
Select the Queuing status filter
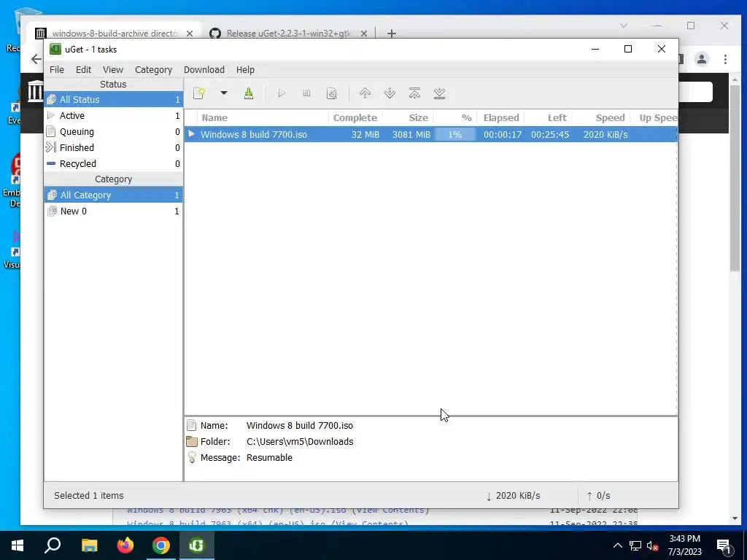click(113, 131)
